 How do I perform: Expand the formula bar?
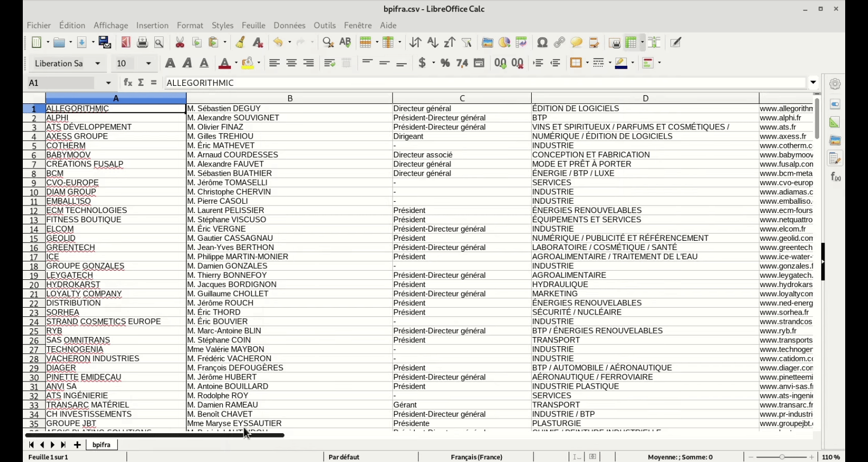tap(813, 83)
